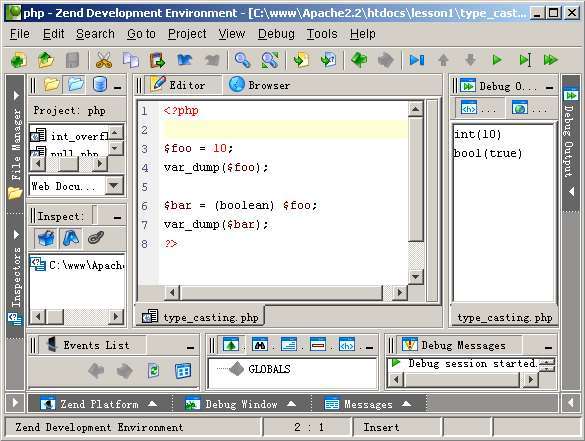
Task: Click the Find magnifier icon
Action: (x=242, y=60)
